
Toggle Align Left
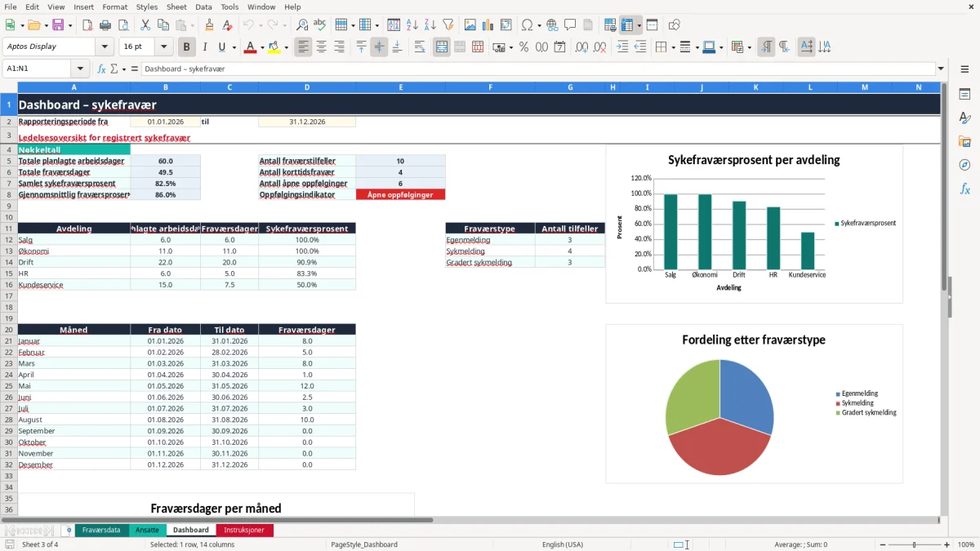tap(304, 47)
